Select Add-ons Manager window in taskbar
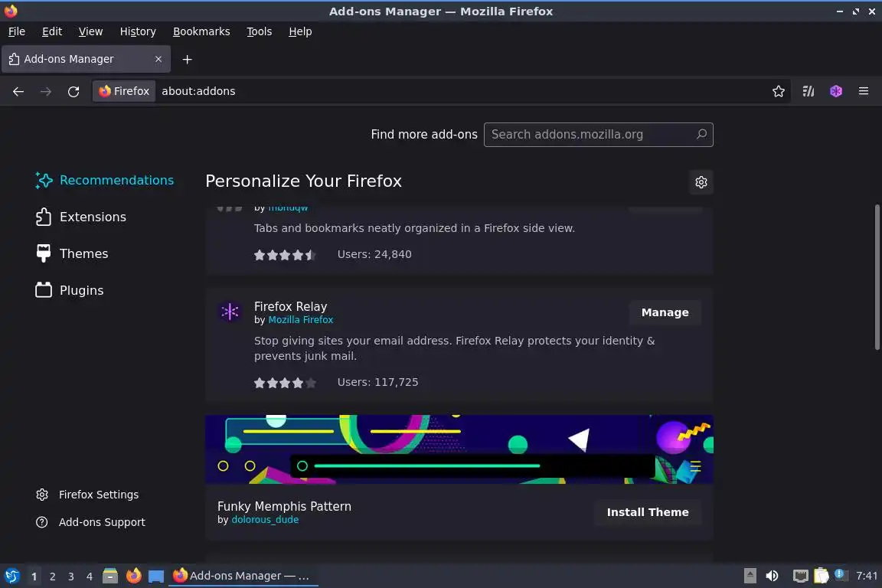 tap(243, 576)
